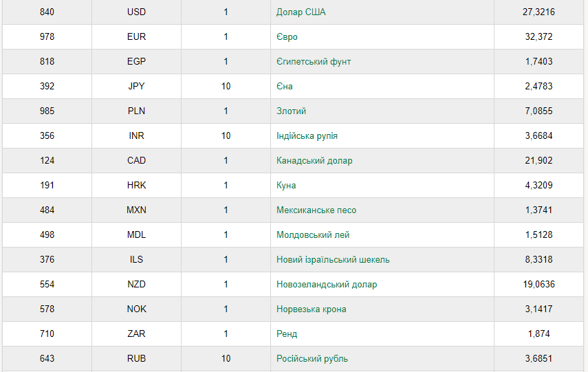Click the Канадський долар link
Viewport: 588px width, 372px height.
point(314,160)
